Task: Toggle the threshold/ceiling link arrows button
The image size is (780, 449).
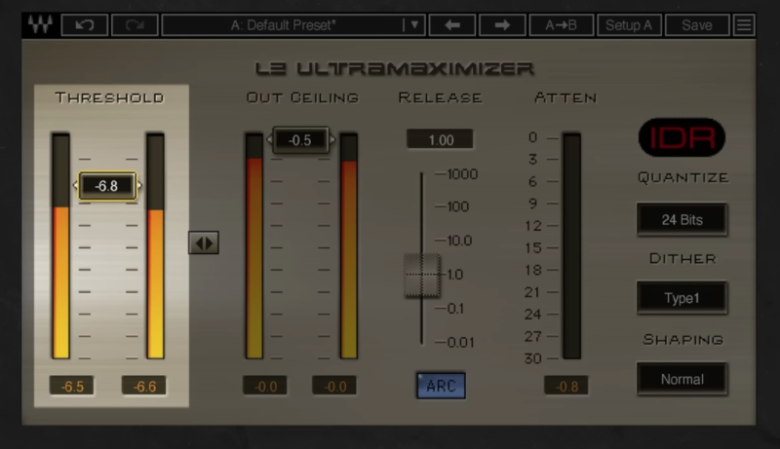Action: (x=203, y=243)
